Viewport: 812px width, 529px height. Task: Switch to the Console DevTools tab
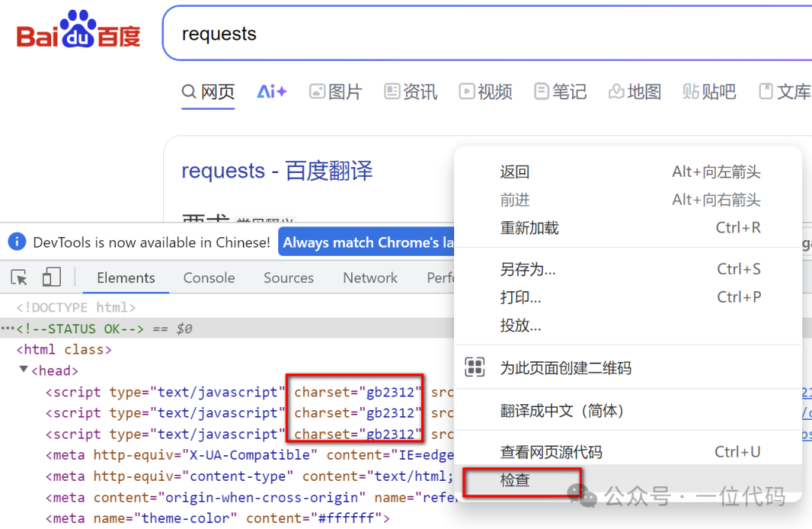click(x=209, y=278)
